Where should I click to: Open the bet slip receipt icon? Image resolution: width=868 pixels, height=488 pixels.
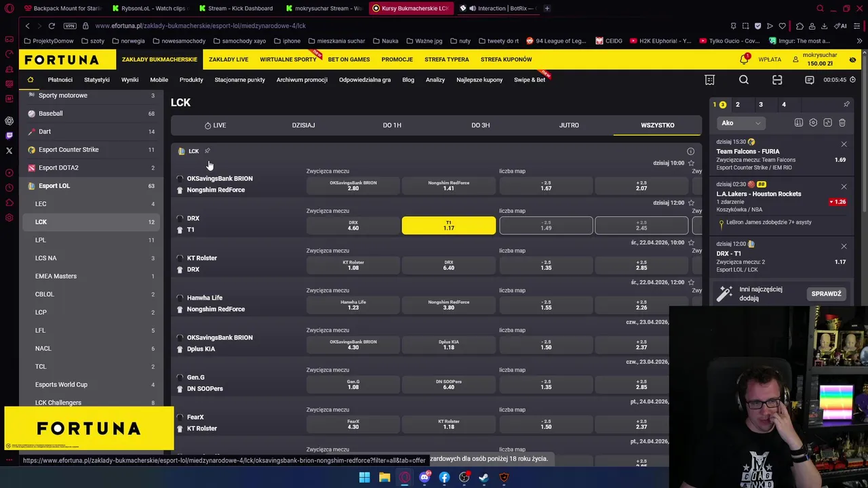coord(709,80)
